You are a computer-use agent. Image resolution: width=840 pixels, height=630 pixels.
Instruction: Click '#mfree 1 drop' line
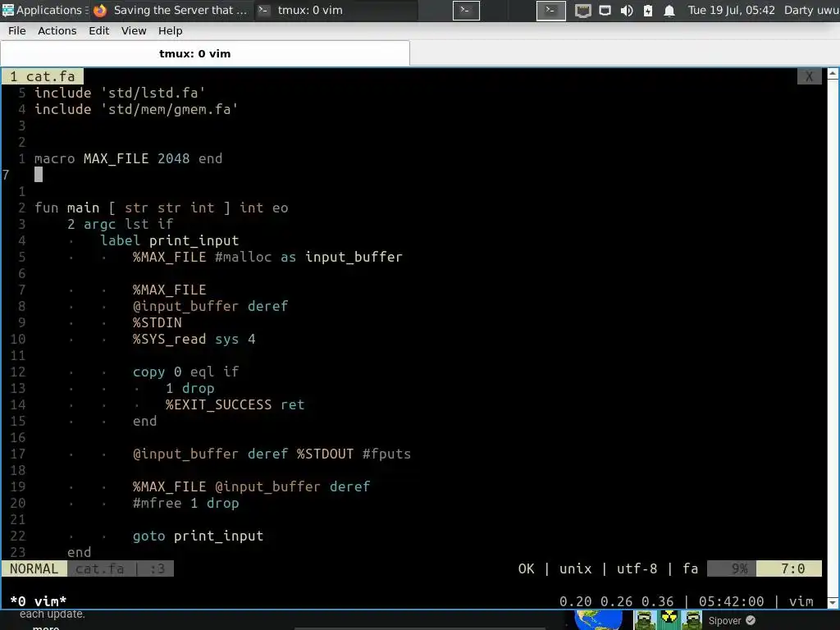[185, 503]
